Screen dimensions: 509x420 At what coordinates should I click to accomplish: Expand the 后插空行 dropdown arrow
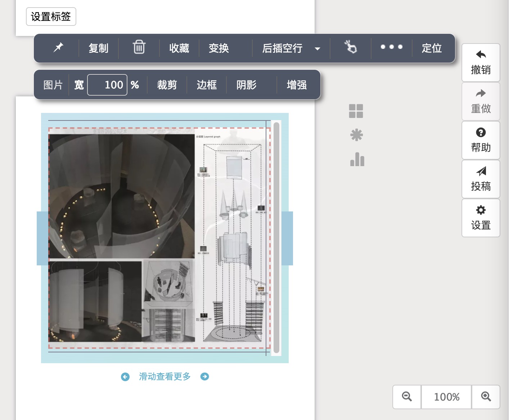[x=317, y=48]
